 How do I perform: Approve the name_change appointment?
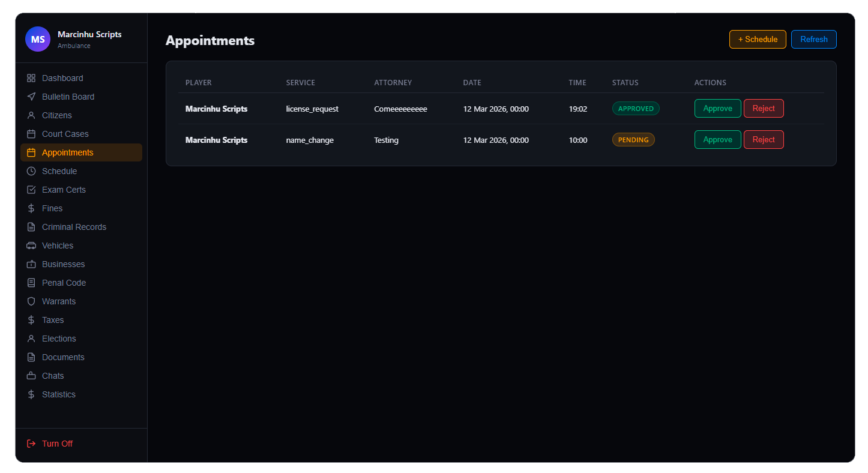click(x=717, y=140)
